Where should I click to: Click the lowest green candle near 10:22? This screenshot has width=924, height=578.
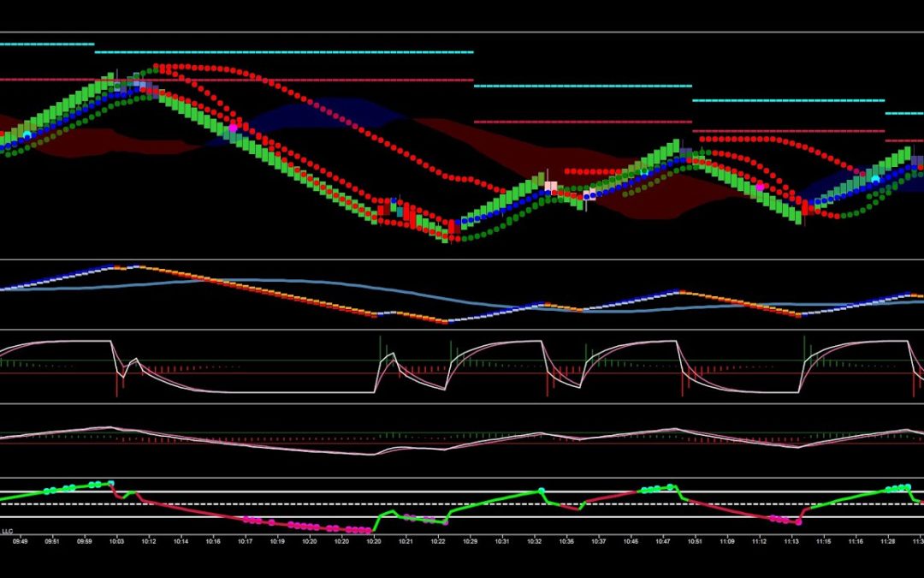tap(447, 236)
